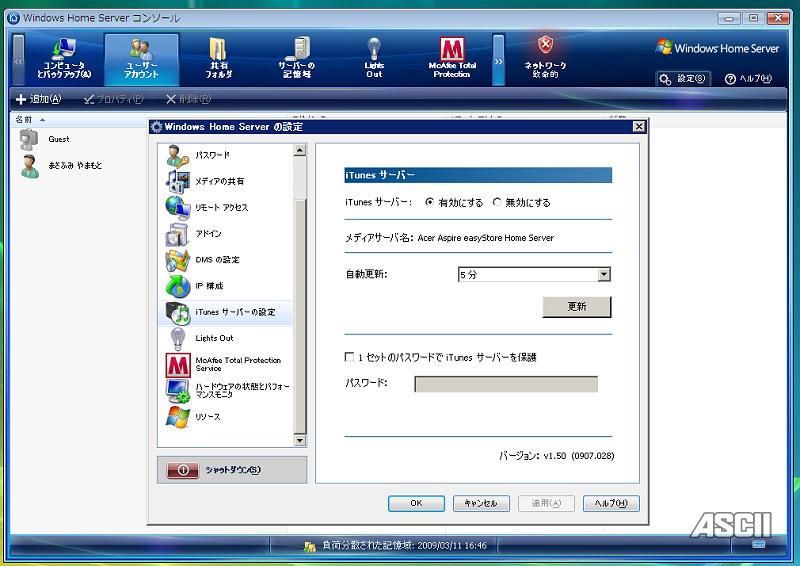Open the auto-update interval dropdown (5 分)

pos(604,275)
